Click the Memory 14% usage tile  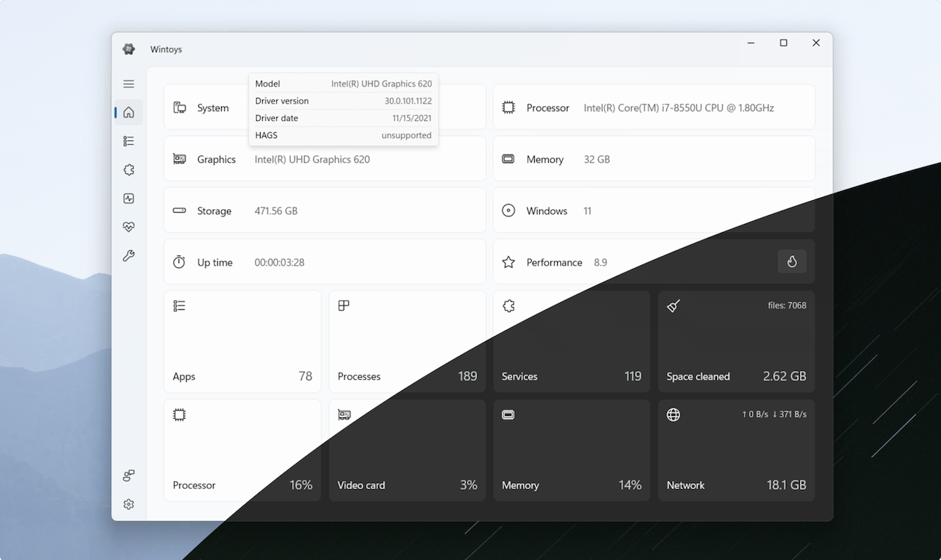(x=571, y=450)
